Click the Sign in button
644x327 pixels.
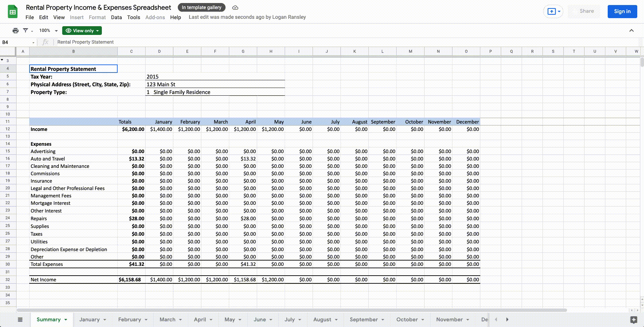622,11
